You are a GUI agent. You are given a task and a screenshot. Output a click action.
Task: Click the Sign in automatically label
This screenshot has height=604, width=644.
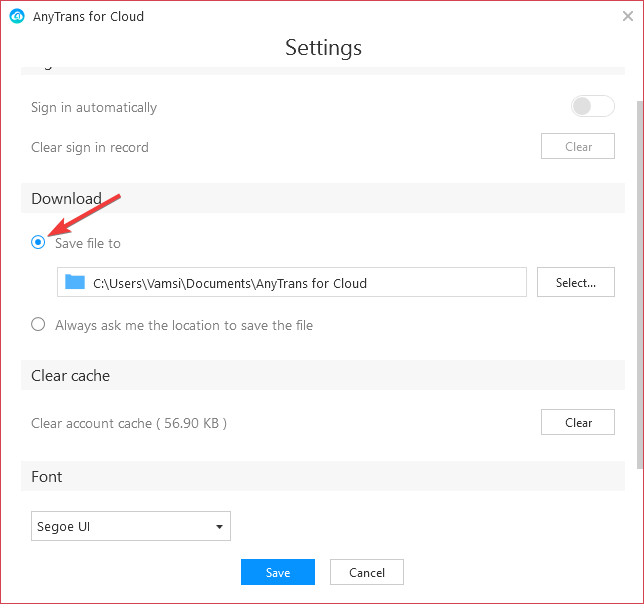(x=94, y=108)
